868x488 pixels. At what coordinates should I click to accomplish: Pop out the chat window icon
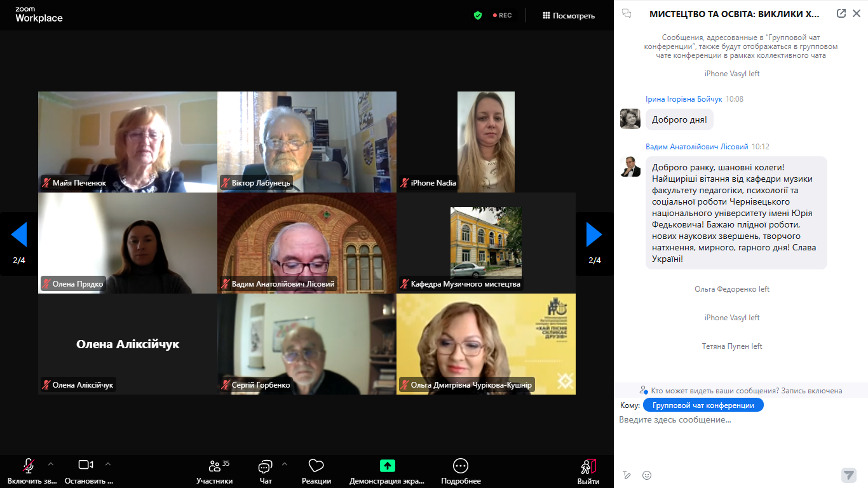[x=841, y=13]
